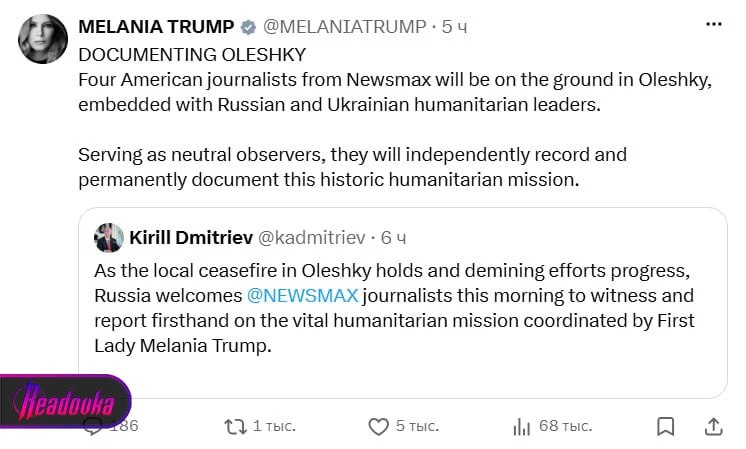
Task: Click the retweet icon
Action: point(236,427)
